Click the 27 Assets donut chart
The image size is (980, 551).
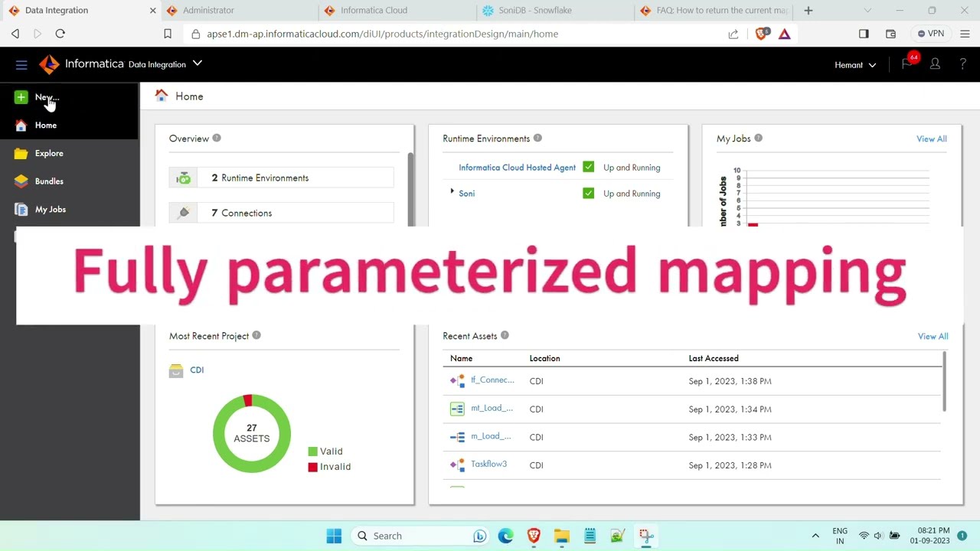[x=252, y=433]
